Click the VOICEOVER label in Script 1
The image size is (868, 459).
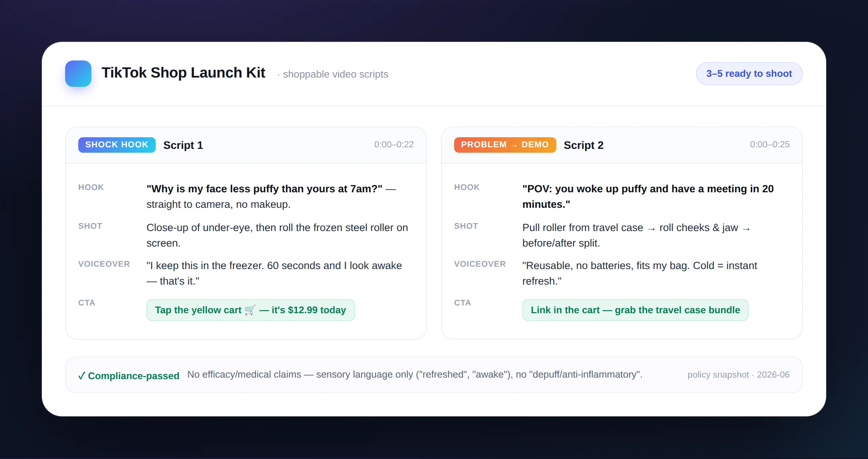104,264
